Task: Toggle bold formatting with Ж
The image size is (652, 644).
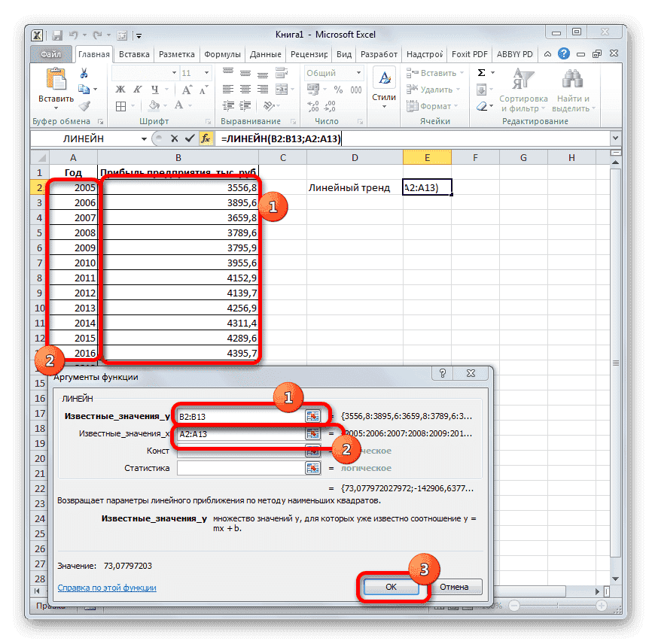Action: coord(122,88)
